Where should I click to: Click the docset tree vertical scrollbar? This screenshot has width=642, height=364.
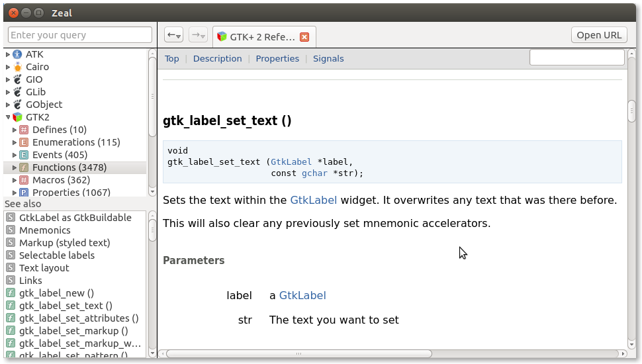tap(152, 122)
